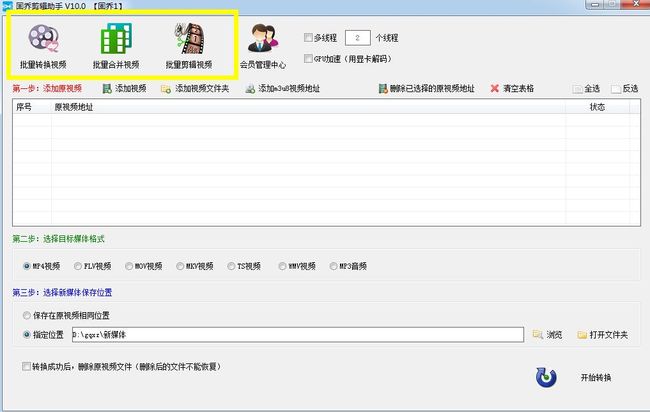Enable 多线程 multithreading checkbox
The width and height of the screenshot is (650, 412).
(308, 38)
